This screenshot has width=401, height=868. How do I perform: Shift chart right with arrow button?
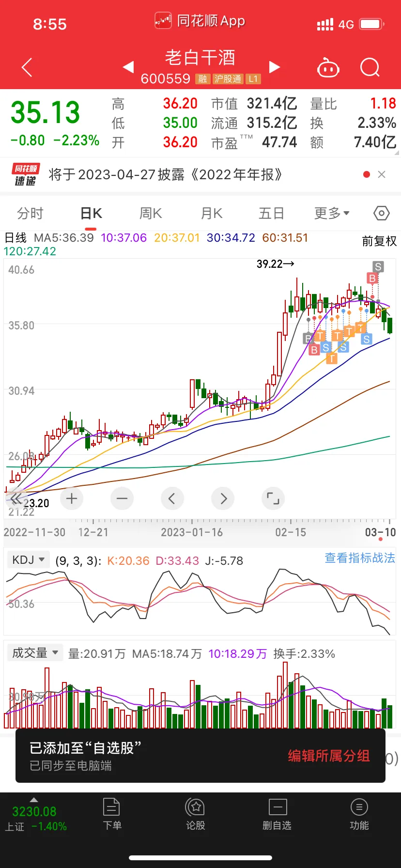(223, 498)
